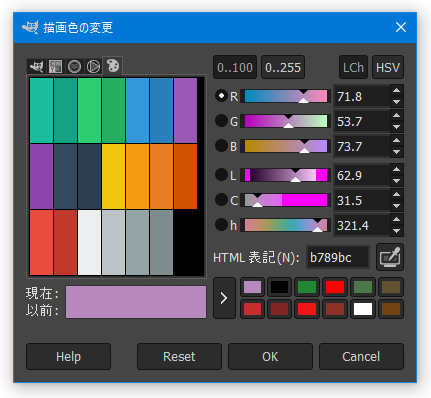This screenshot has height=398, width=431.
Task: Select the h hue radio button
Action: point(221,225)
